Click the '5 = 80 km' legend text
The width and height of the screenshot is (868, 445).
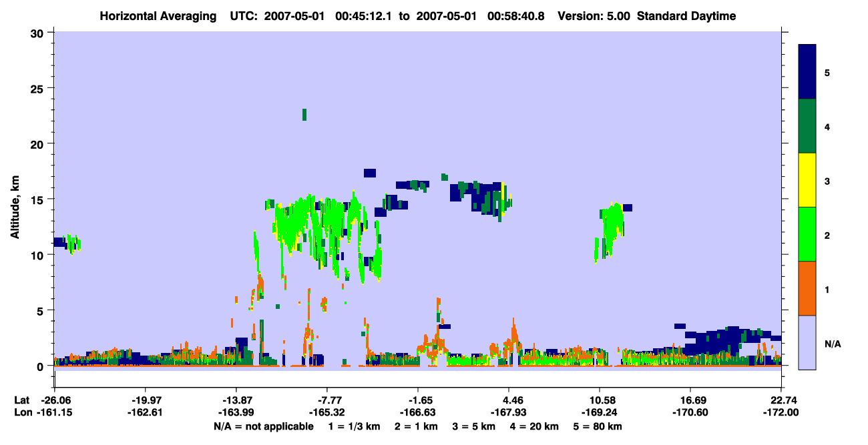click(x=598, y=426)
